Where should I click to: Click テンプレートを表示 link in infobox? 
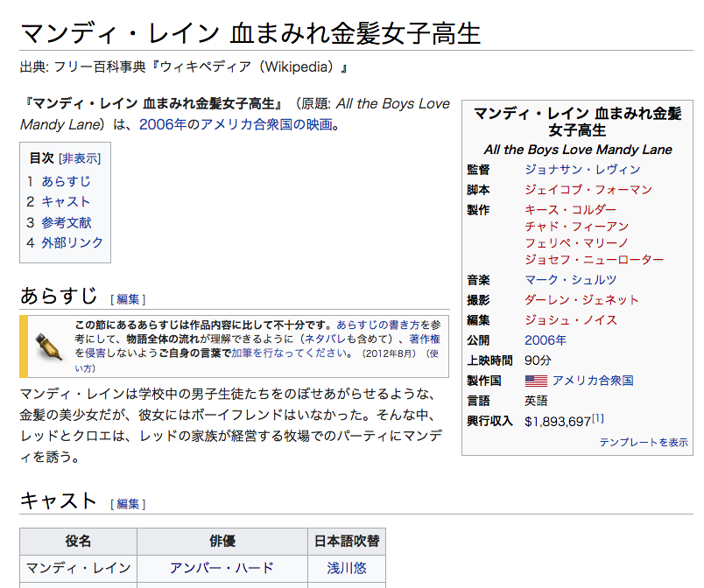pyautogui.click(x=644, y=443)
